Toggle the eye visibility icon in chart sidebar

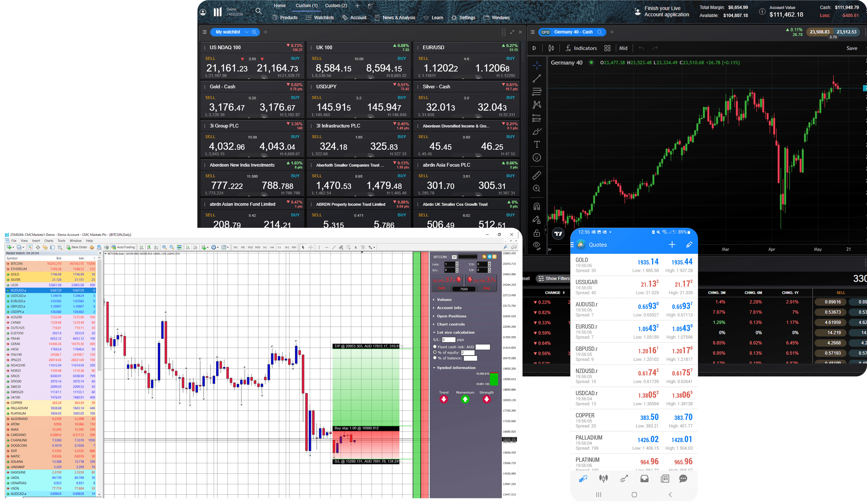coord(536,245)
